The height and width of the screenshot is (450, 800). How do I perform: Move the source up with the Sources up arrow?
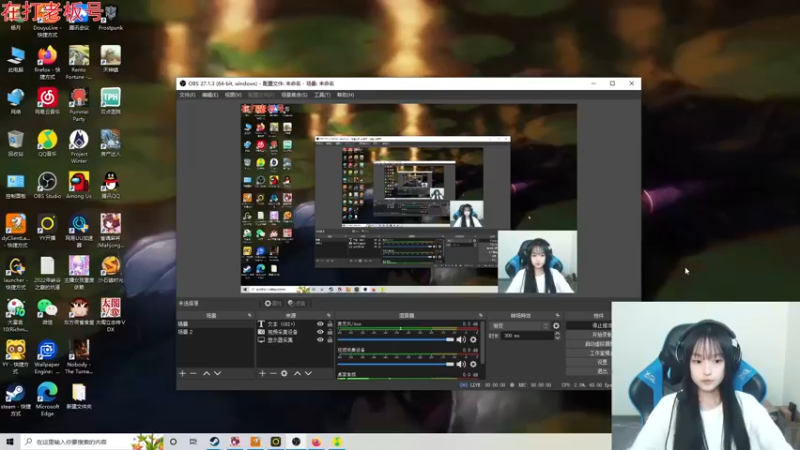(x=297, y=373)
